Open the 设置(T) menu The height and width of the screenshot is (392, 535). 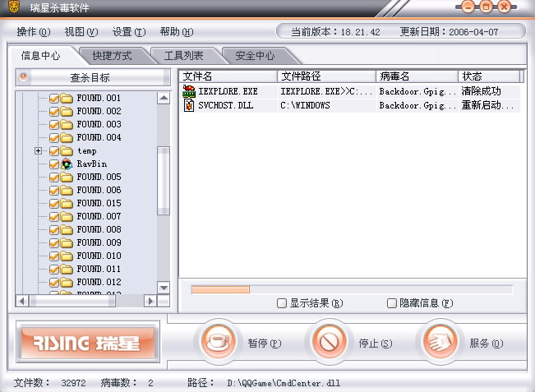(x=129, y=32)
